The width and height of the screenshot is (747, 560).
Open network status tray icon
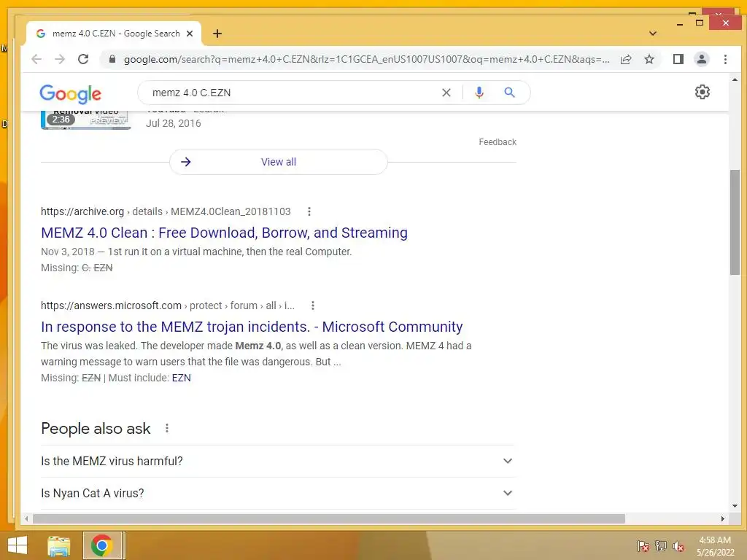(x=660, y=546)
